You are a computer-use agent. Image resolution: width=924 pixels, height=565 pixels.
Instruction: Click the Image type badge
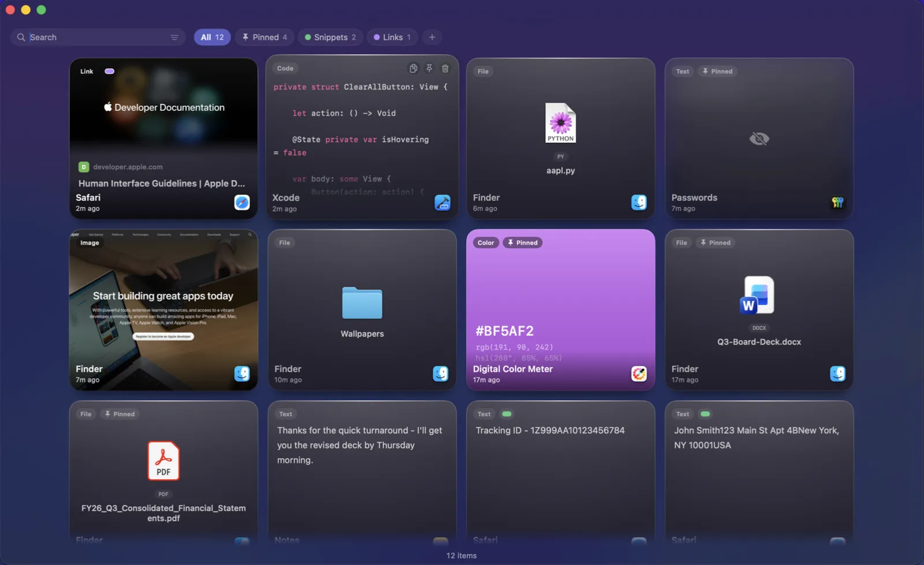pos(90,243)
